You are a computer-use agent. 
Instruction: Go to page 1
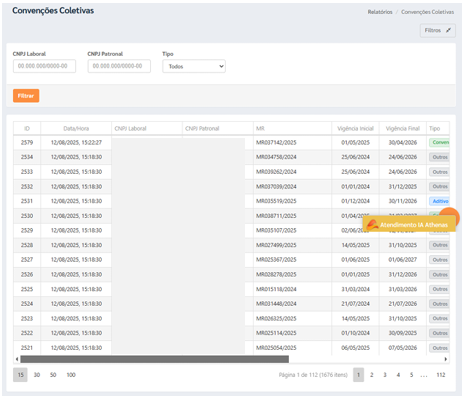click(358, 375)
